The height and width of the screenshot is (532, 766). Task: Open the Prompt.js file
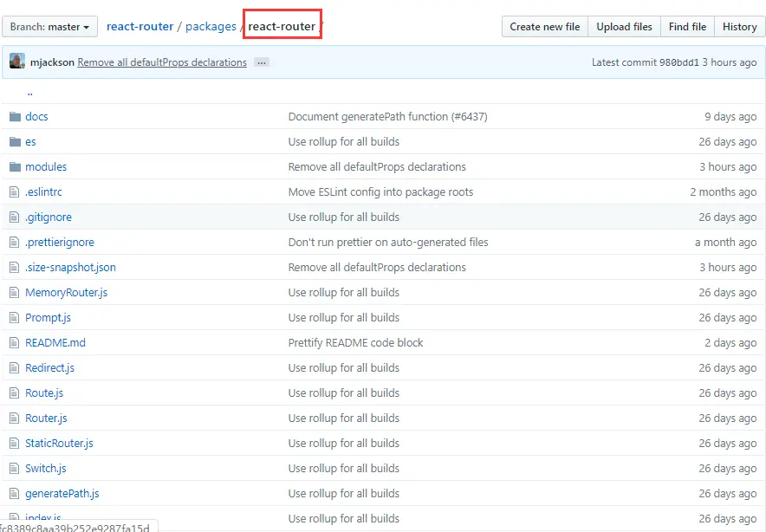point(48,318)
